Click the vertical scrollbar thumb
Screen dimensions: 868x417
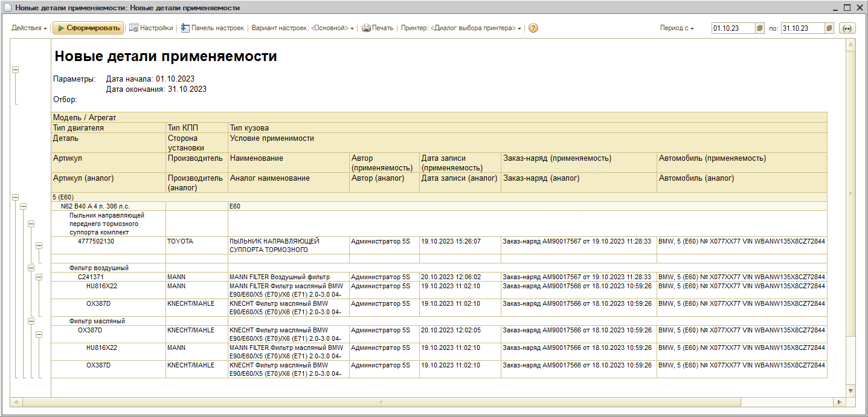tap(851, 193)
